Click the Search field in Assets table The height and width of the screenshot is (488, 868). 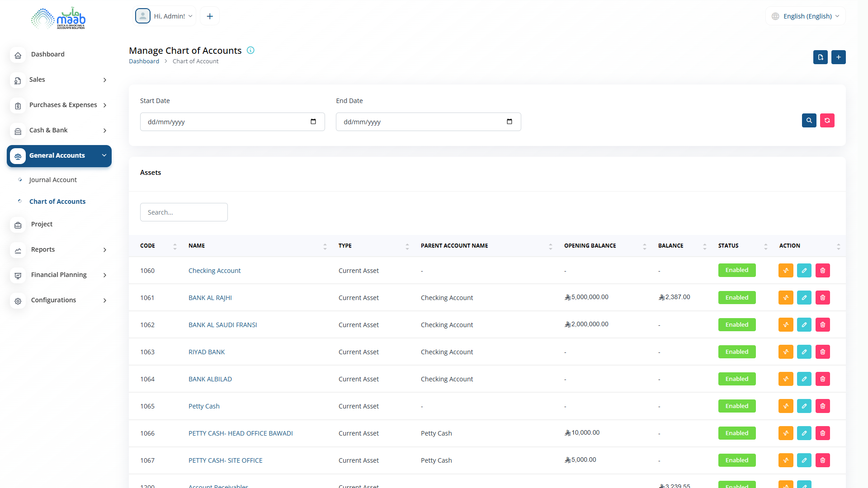[x=184, y=212]
